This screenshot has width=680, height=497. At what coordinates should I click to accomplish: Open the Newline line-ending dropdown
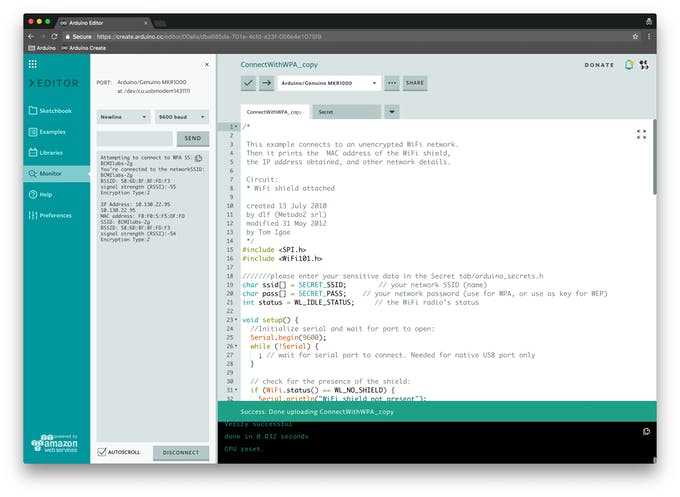pyautogui.click(x=123, y=117)
